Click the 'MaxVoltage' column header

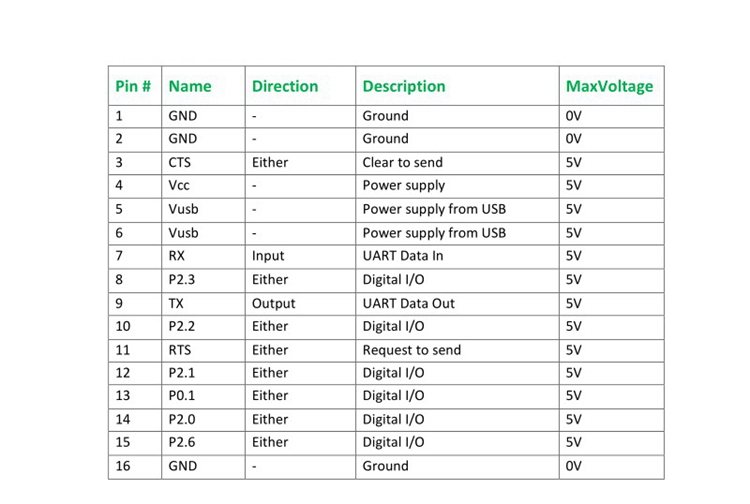click(609, 86)
